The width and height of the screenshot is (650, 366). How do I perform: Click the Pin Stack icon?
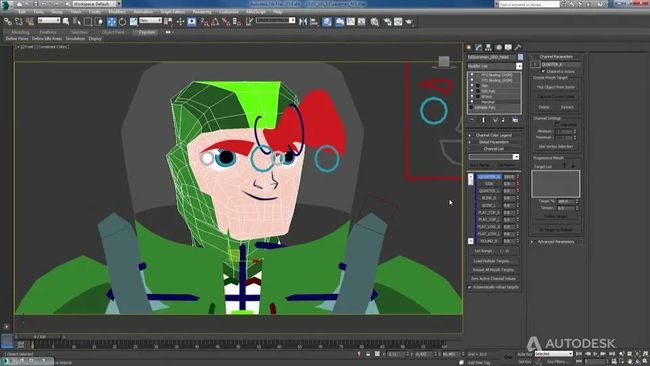tap(472, 120)
